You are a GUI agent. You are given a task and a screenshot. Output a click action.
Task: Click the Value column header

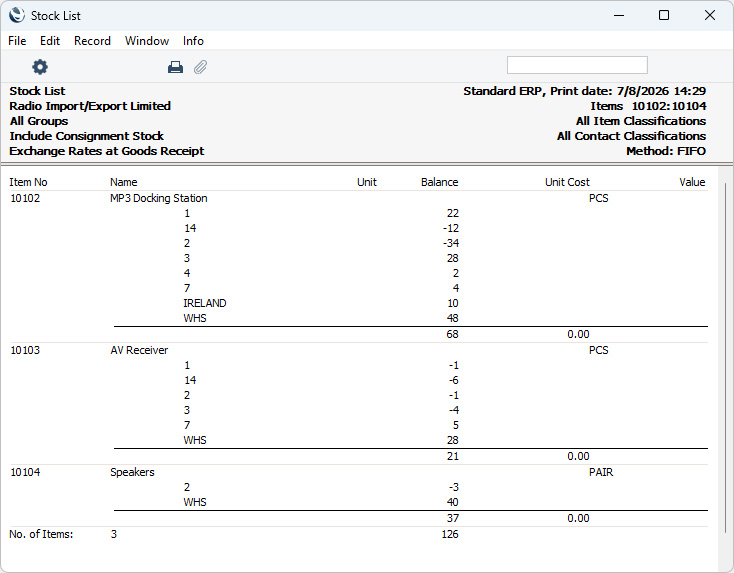[x=692, y=182]
